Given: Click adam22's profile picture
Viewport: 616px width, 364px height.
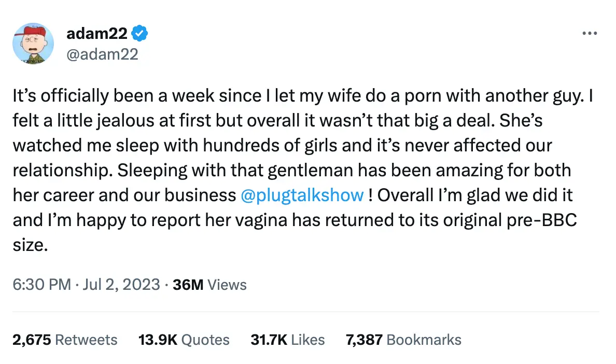Looking at the screenshot, I should (33, 44).
